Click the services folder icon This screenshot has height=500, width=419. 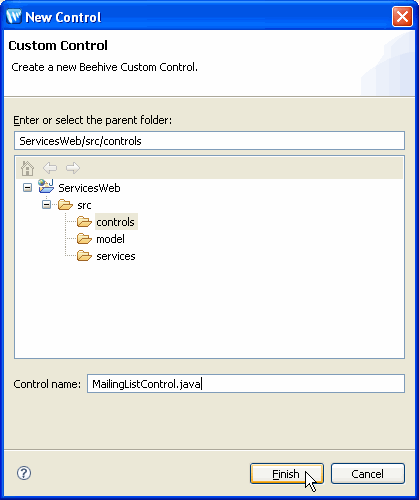84,256
